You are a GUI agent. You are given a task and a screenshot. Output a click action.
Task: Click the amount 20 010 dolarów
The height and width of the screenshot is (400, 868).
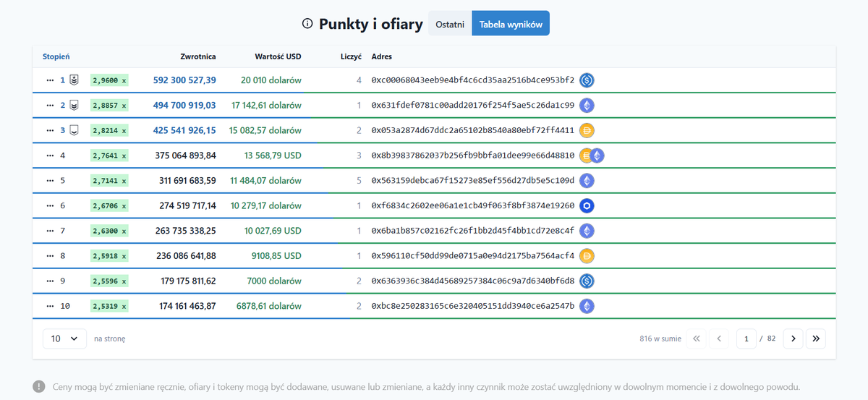coord(271,80)
